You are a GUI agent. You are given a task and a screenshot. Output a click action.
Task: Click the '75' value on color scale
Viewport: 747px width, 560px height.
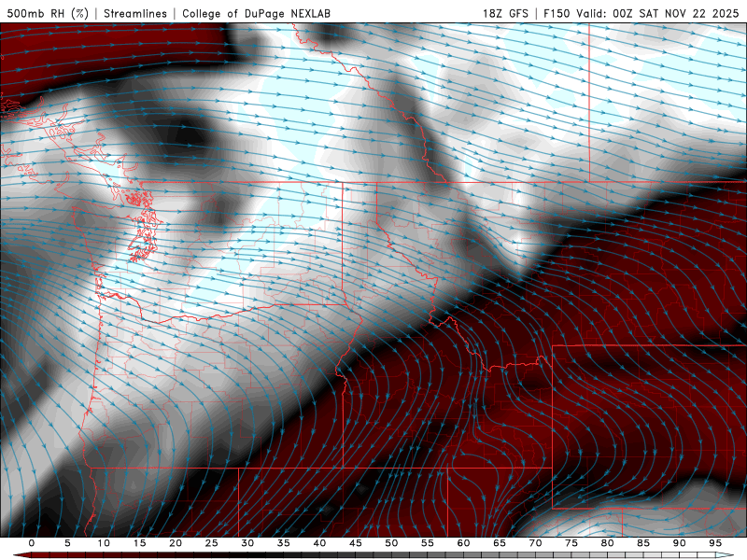click(571, 543)
